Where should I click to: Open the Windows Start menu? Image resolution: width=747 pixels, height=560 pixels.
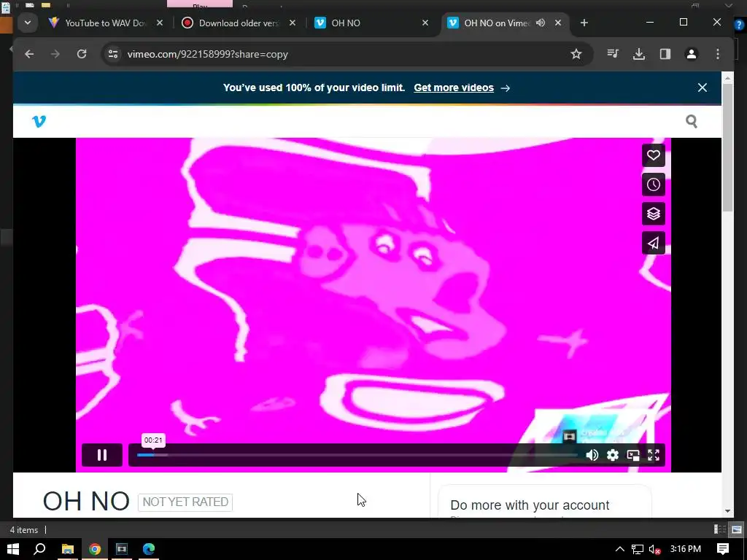[13, 549]
